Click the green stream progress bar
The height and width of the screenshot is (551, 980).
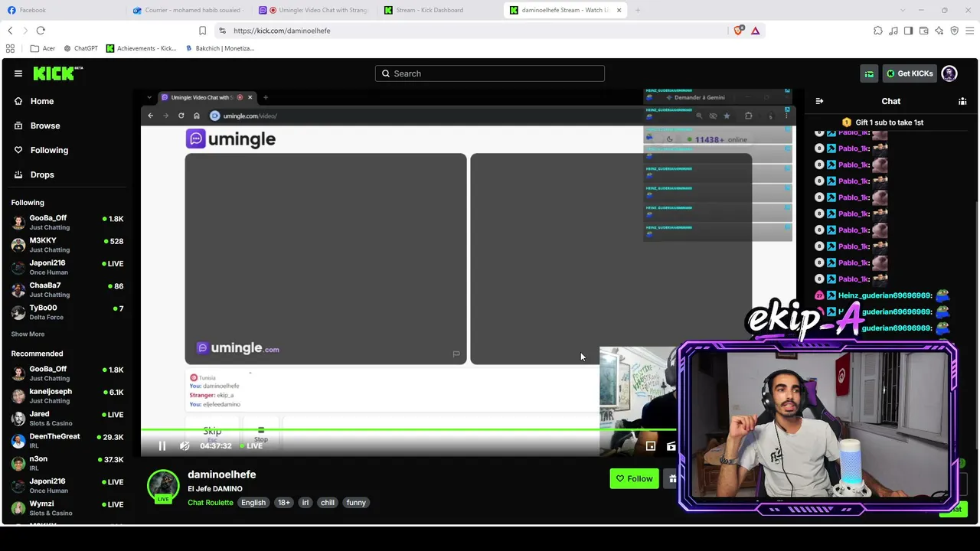[409, 429]
